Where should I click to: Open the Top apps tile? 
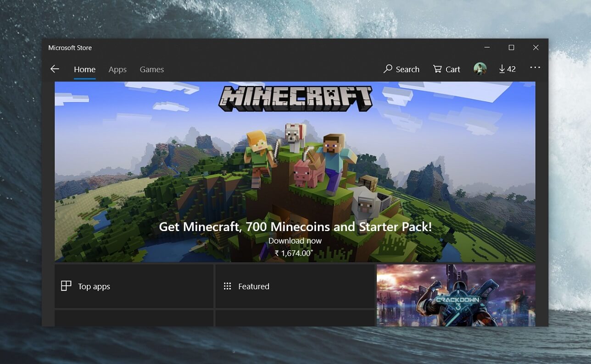[x=134, y=286]
